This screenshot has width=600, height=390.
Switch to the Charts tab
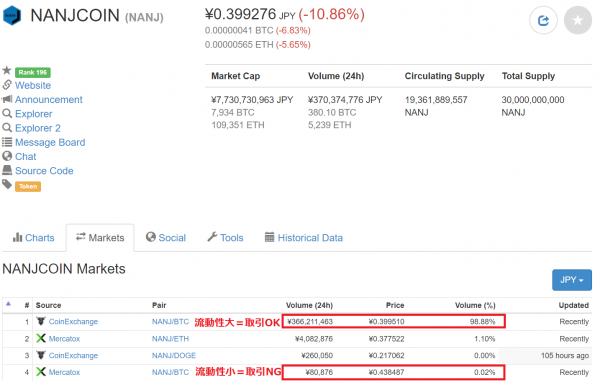34,238
